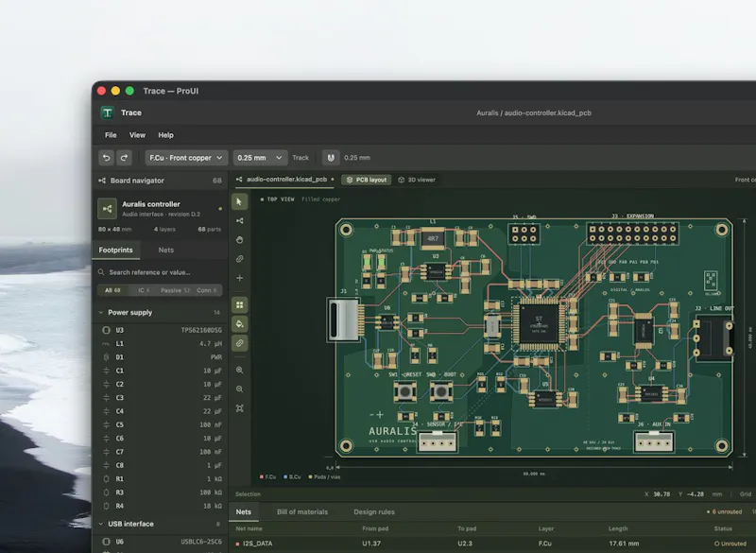The height and width of the screenshot is (553, 756).
Task: Open the File menu
Action: click(111, 135)
